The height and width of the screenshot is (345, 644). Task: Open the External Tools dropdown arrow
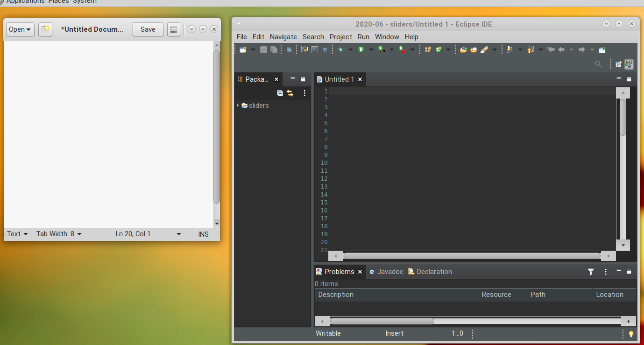[412, 49]
